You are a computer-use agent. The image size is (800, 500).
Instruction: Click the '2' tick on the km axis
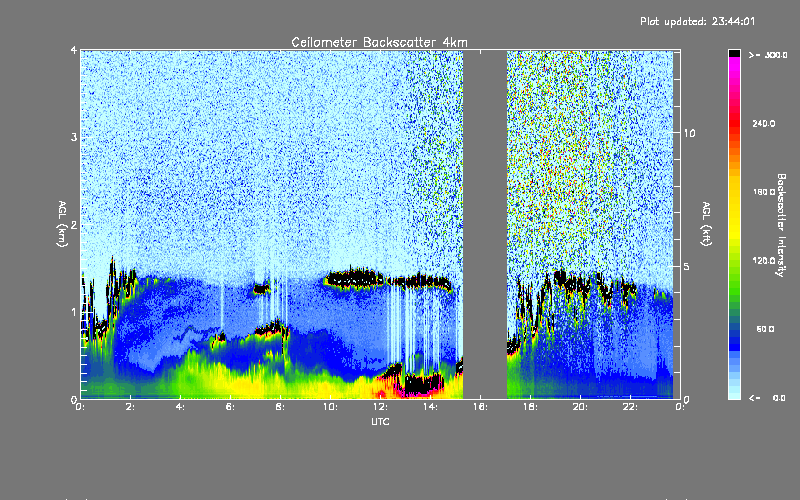pyautogui.click(x=74, y=224)
